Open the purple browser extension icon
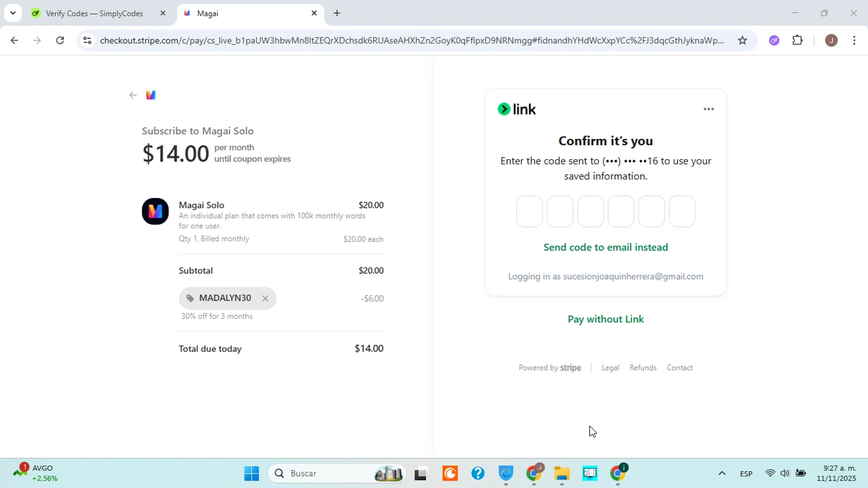Viewport: 868px width, 488px height. 774,41
